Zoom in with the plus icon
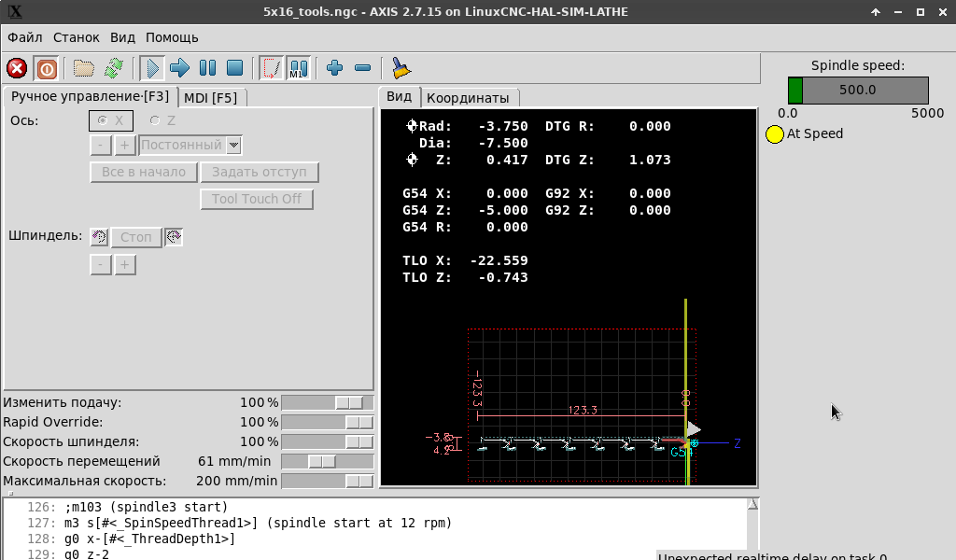 (x=334, y=68)
